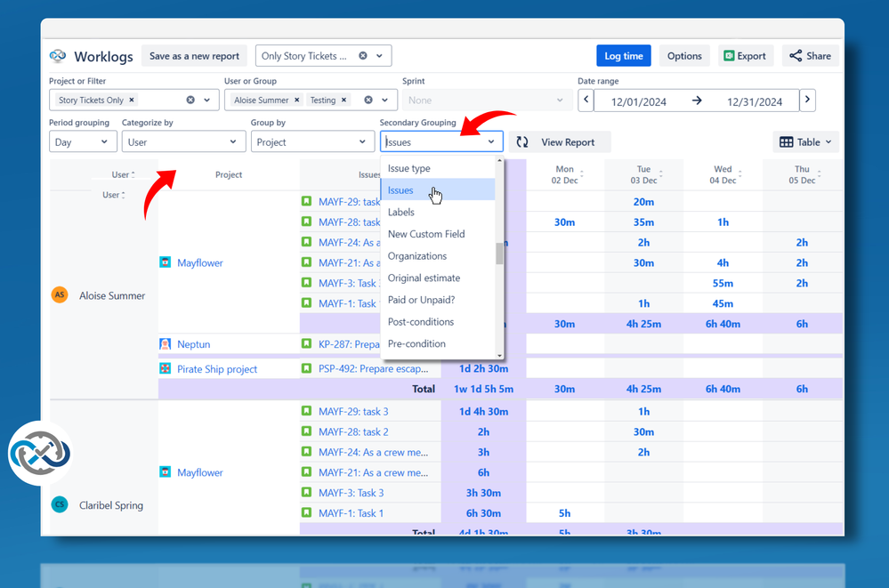Click the Share button

tap(810, 55)
